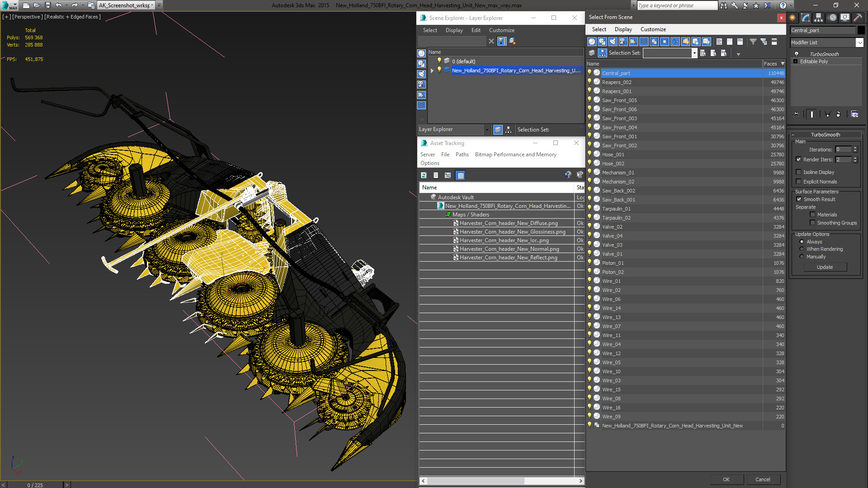
Task: Toggle Smooth Result checkbox
Action: coord(799,199)
